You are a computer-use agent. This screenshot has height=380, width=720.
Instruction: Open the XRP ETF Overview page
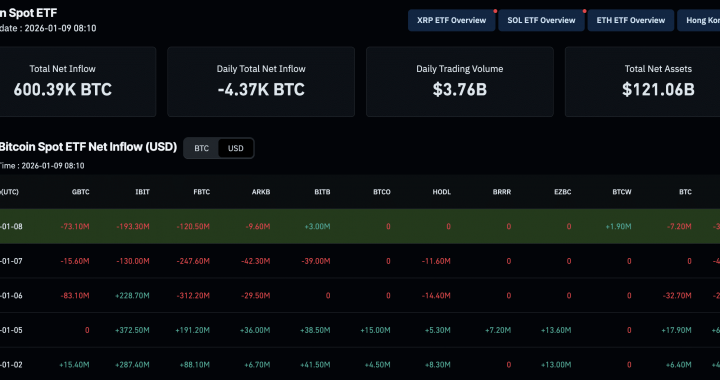pos(451,20)
